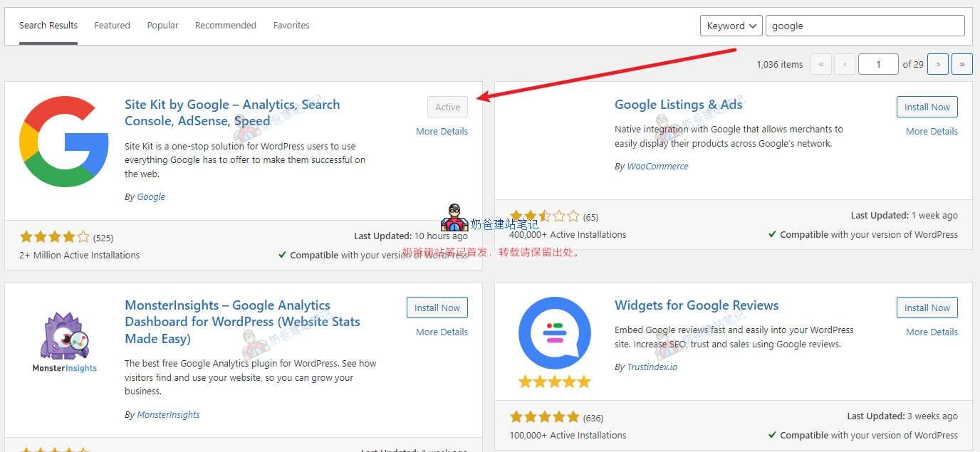Go to next page with the › icon
Viewport: 980px width, 452px height.
point(938,63)
